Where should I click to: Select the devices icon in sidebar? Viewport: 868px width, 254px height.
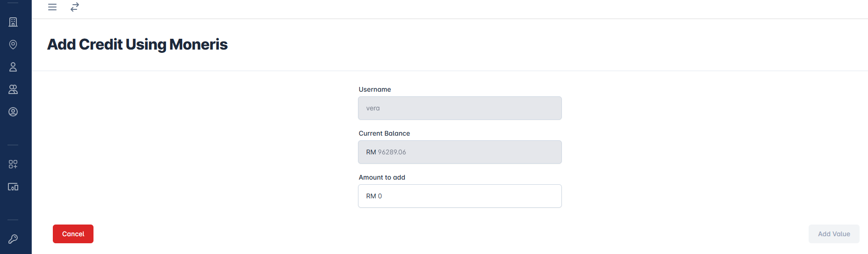13,187
